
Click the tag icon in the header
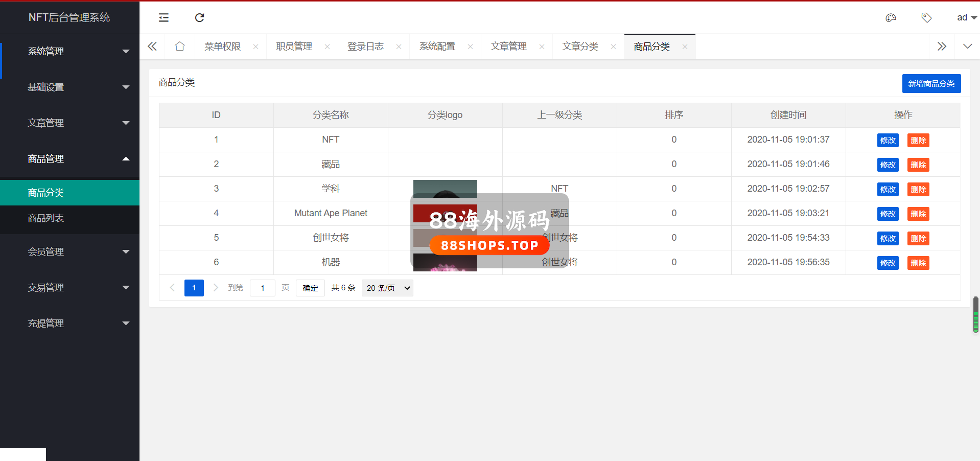(x=926, y=18)
